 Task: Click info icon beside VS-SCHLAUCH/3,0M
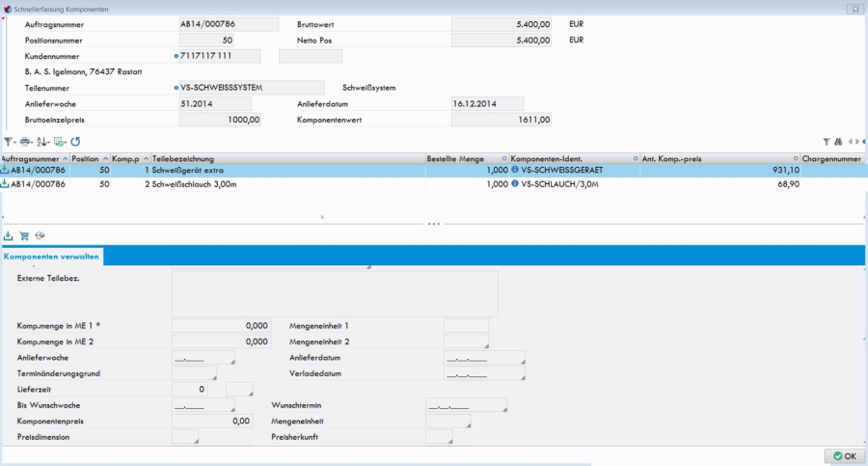514,183
